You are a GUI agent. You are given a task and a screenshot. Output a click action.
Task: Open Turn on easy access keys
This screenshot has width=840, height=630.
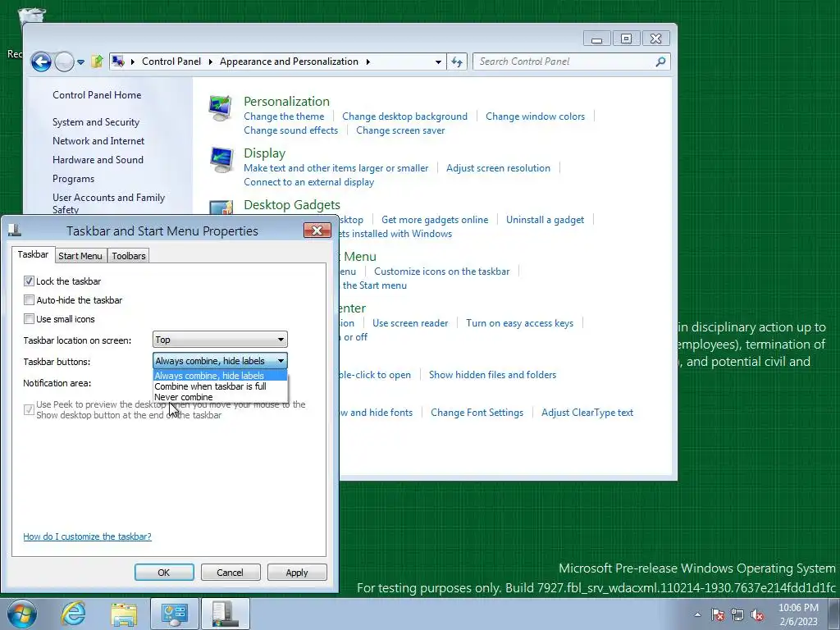click(x=519, y=323)
